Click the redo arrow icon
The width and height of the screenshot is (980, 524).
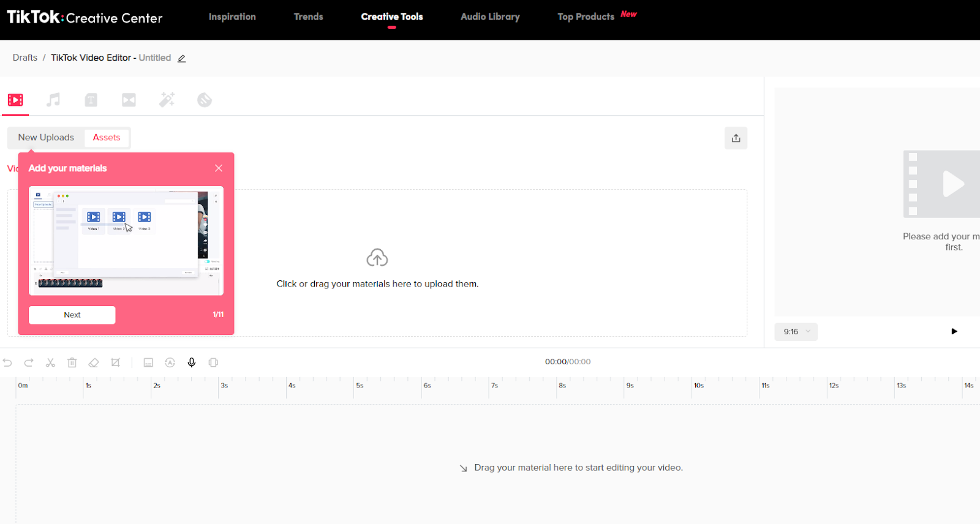tap(29, 362)
